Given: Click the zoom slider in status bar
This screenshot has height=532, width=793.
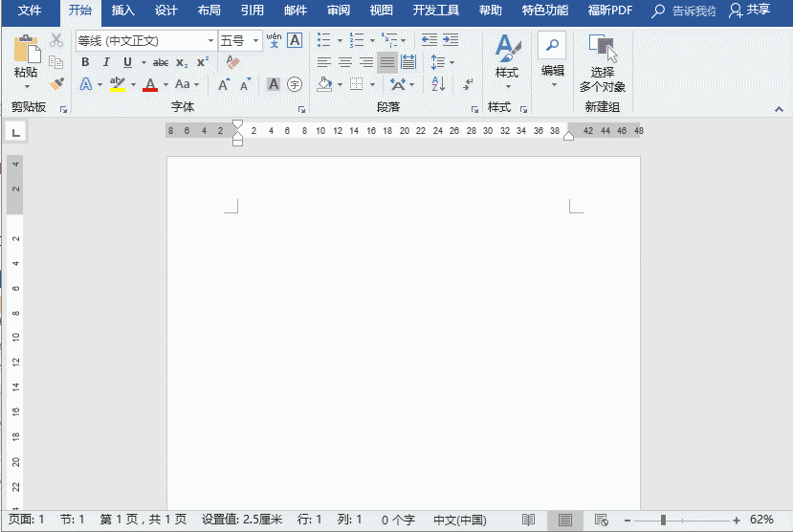Looking at the screenshot, I should tap(664, 520).
